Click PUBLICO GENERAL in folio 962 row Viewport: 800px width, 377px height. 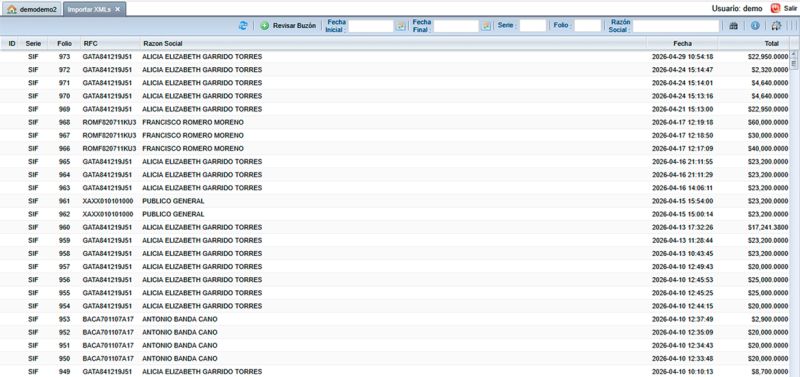[x=173, y=214]
